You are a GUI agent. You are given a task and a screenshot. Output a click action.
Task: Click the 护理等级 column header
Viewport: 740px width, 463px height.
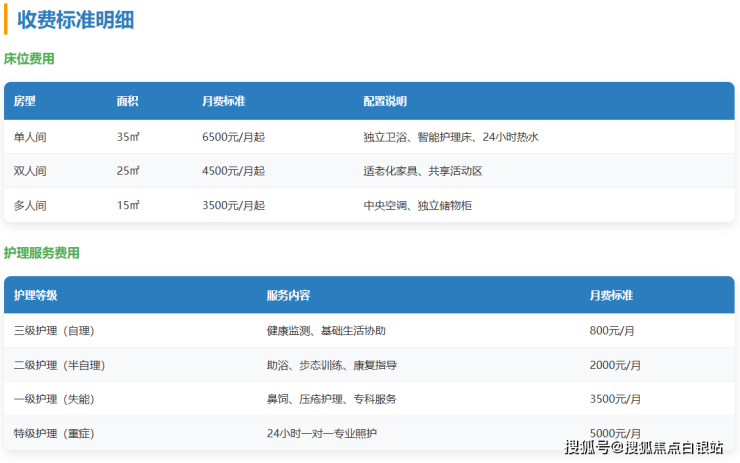click(36, 295)
